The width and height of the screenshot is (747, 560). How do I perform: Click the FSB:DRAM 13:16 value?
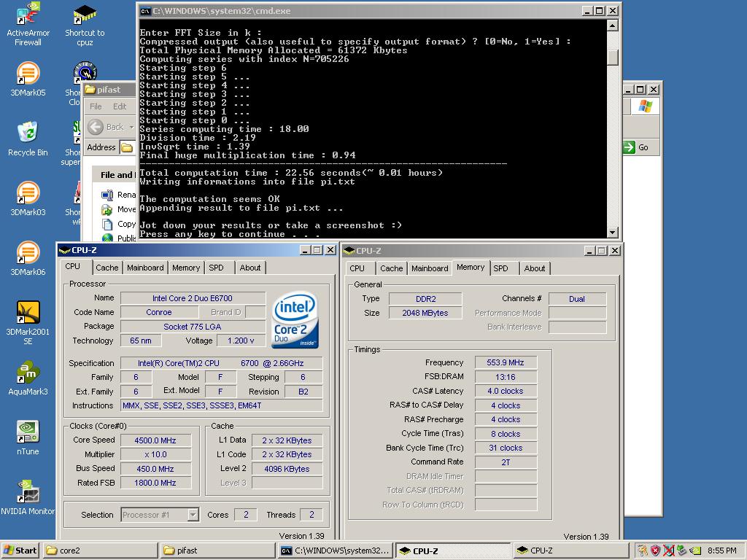506,377
